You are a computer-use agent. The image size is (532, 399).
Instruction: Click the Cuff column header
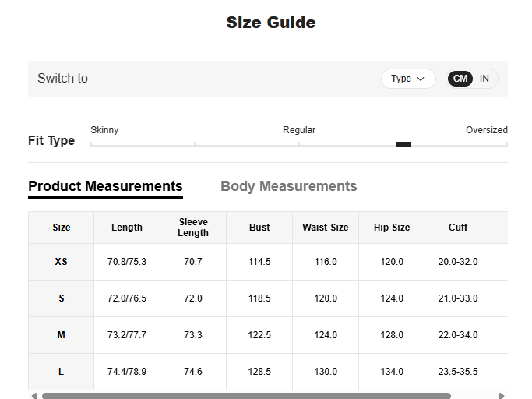458,228
